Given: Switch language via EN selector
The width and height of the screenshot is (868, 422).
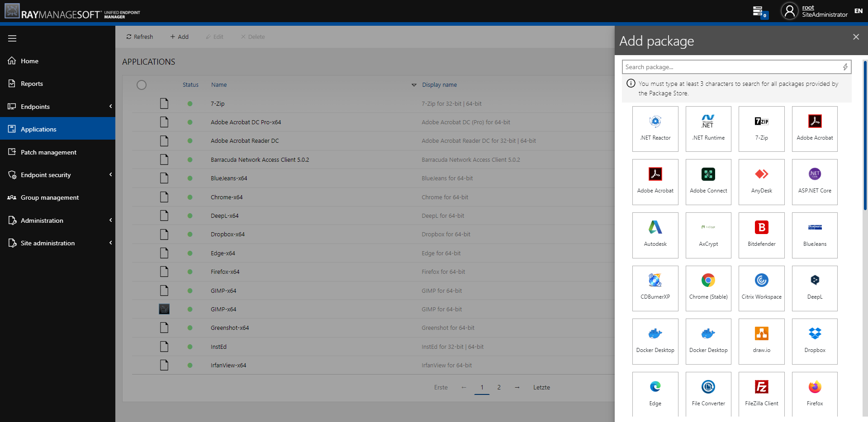Looking at the screenshot, I should [858, 11].
